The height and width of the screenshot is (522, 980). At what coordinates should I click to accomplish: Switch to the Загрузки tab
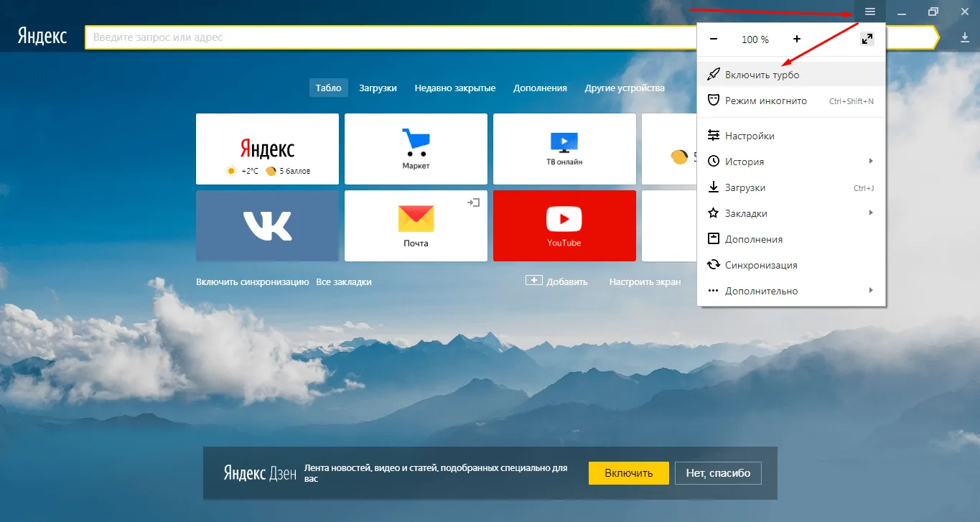click(x=378, y=88)
